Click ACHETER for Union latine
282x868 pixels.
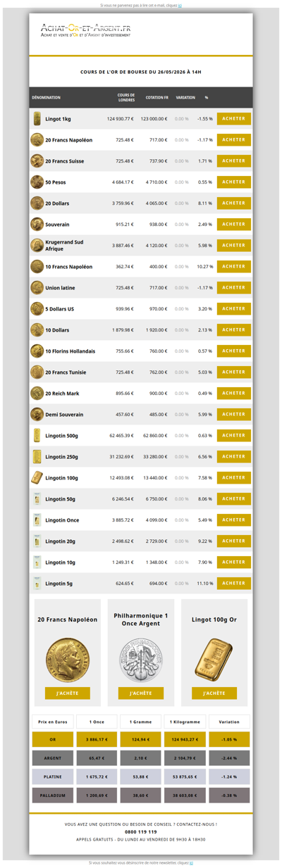pyautogui.click(x=234, y=288)
